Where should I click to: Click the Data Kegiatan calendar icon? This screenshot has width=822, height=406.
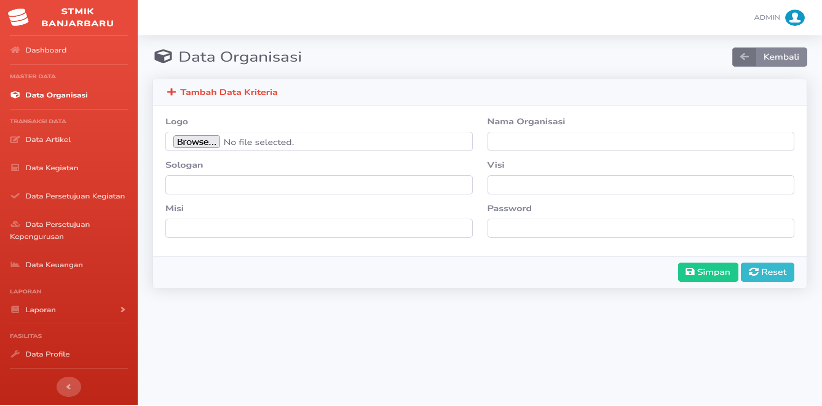coord(15,168)
